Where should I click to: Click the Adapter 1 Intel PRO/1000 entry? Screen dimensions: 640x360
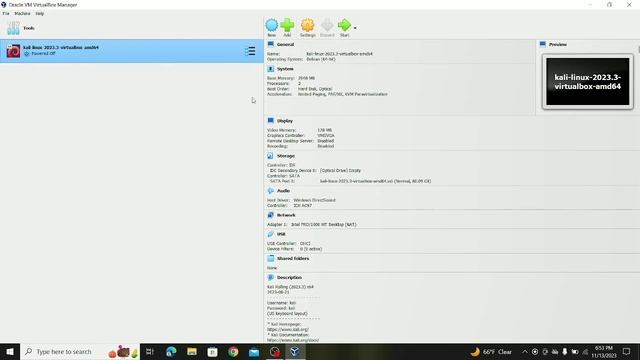pos(312,224)
